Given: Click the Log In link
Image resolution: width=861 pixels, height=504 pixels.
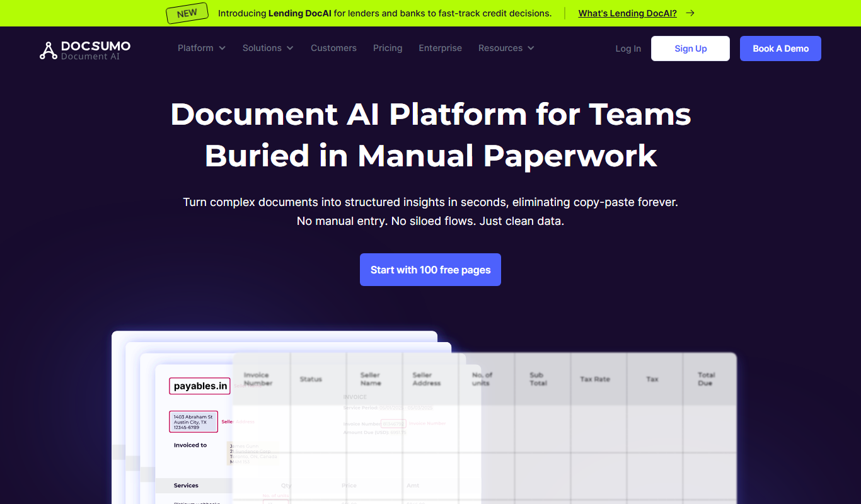Looking at the screenshot, I should [628, 49].
